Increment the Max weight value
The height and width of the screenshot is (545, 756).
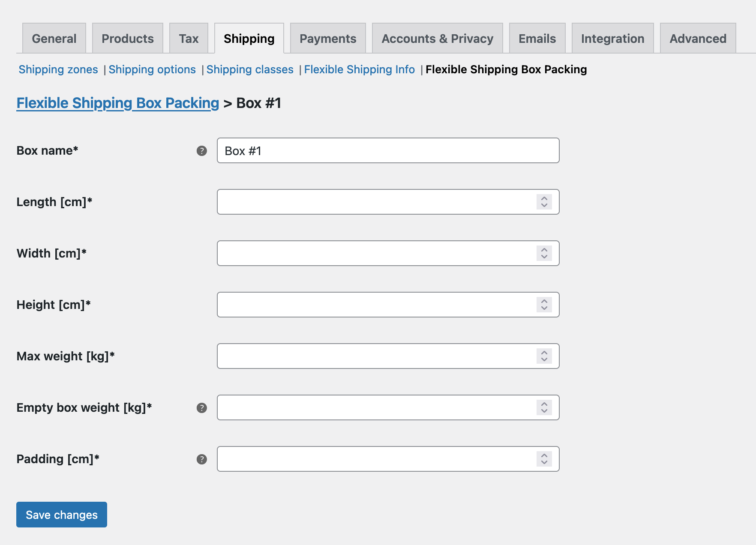544,353
